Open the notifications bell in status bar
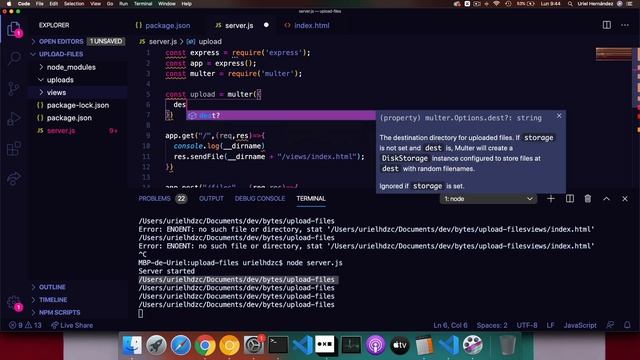Screen dimensions: 640x360 627,325
